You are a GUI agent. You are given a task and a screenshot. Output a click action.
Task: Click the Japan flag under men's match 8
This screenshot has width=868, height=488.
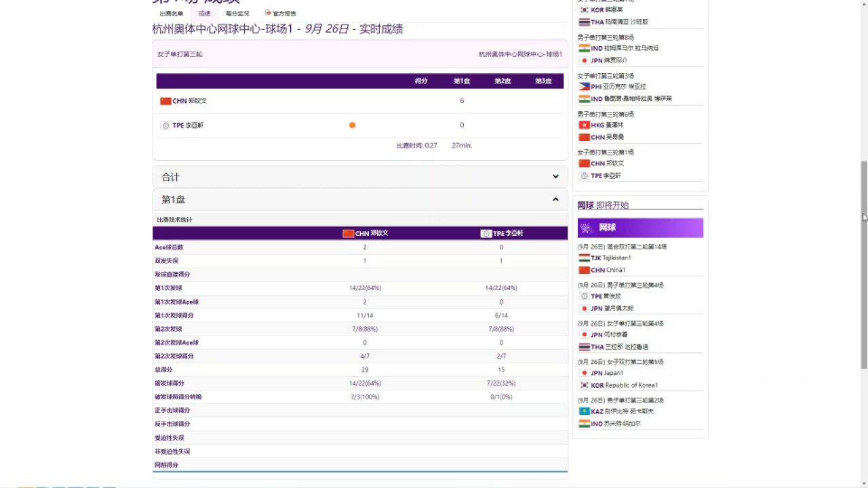pos(584,60)
